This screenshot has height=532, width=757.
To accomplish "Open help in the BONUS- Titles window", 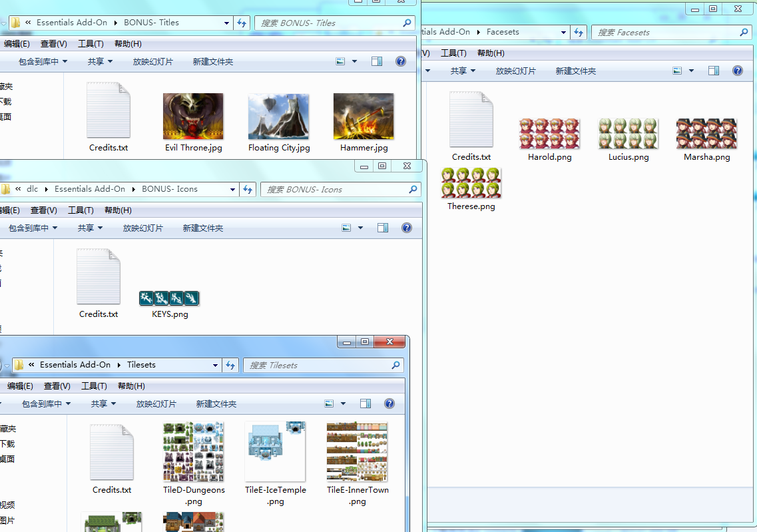I will 401,61.
